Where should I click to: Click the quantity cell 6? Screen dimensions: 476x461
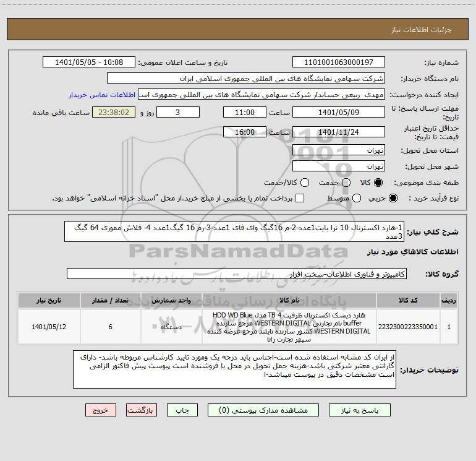pyautogui.click(x=110, y=327)
